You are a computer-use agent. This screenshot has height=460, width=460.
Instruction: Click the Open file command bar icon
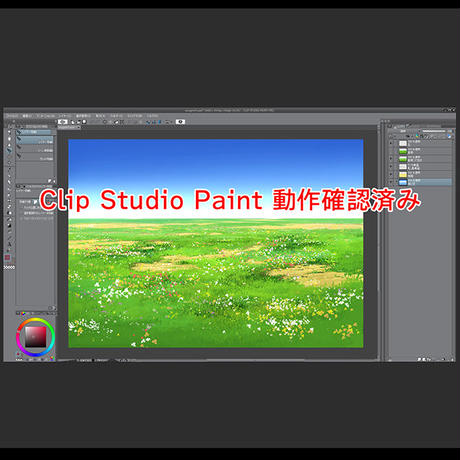click(x=79, y=122)
